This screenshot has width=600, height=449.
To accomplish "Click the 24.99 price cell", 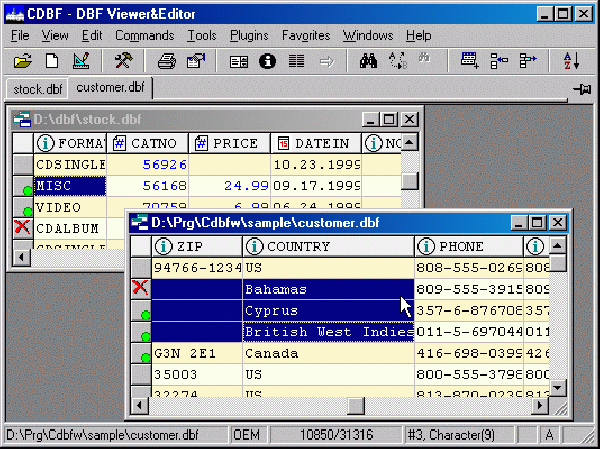I will (230, 186).
